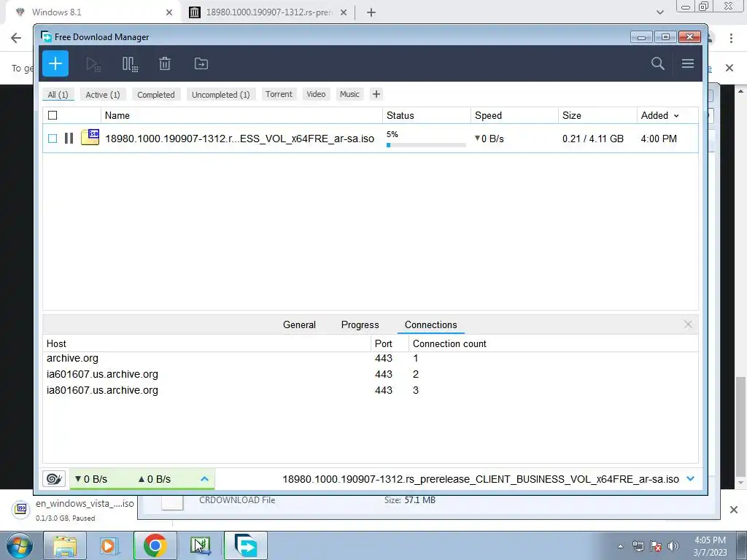Collapse details with bottom-right blue chevron

coord(690,478)
